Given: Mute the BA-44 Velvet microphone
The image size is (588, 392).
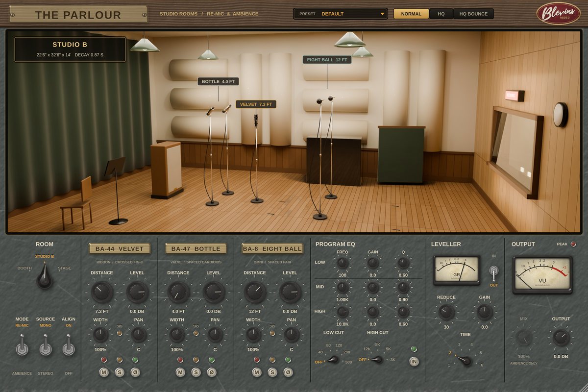Looking at the screenshot, I should tap(104, 372).
